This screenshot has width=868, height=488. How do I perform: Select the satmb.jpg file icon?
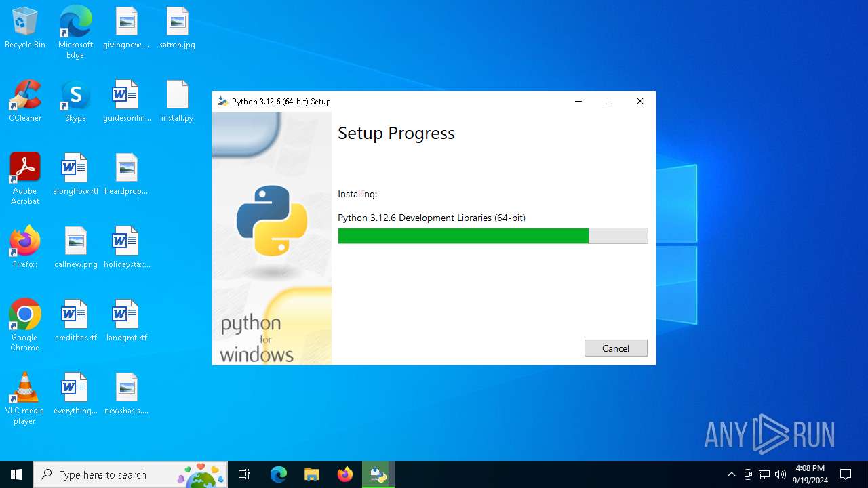tap(177, 28)
